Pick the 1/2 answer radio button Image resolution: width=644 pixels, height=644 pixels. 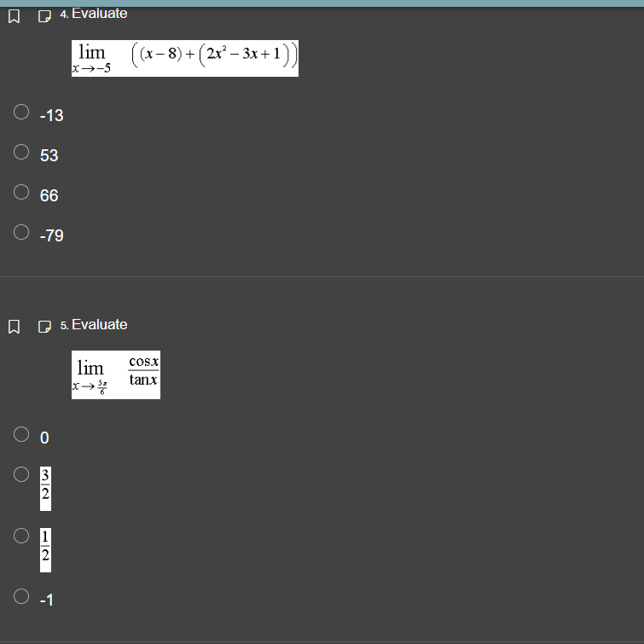coord(21,536)
